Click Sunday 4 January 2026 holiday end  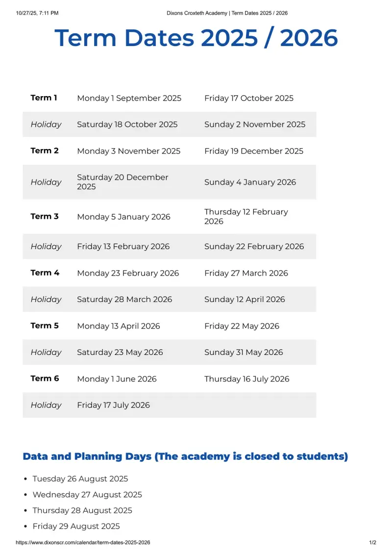pyautogui.click(x=250, y=182)
